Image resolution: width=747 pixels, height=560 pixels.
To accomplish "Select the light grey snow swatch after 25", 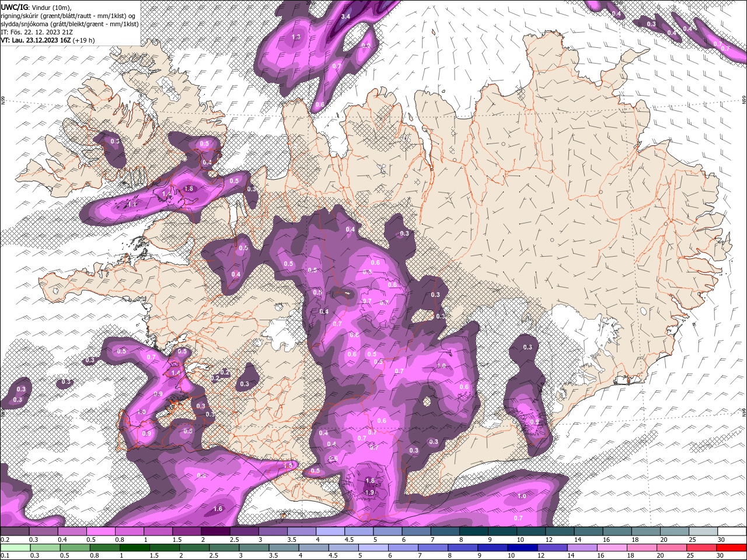I will (703, 531).
